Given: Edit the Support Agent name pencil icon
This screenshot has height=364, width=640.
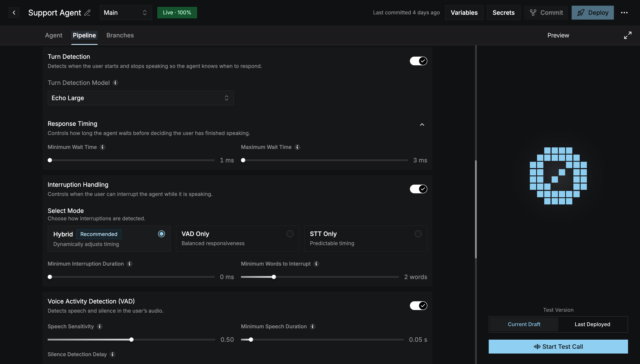Looking at the screenshot, I should (87, 12).
